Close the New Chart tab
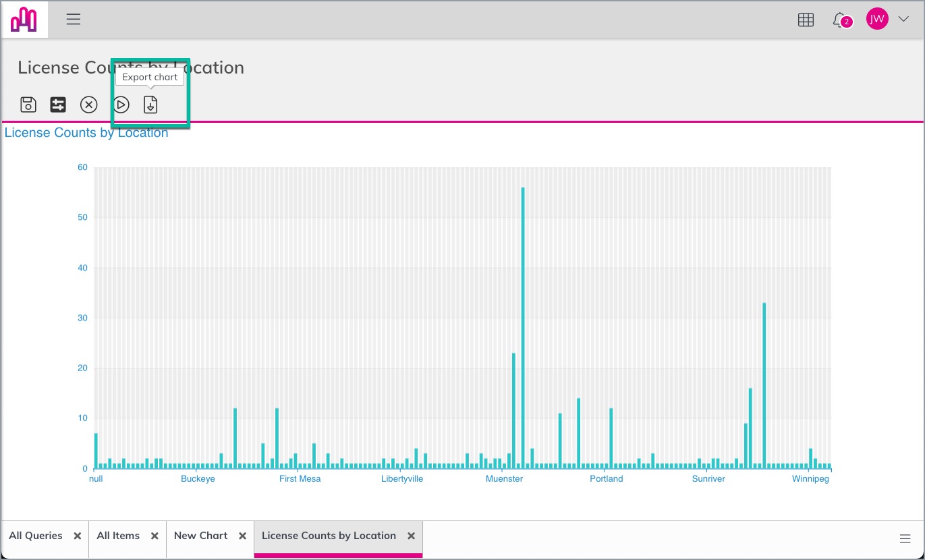This screenshot has width=925, height=560. pos(243,536)
